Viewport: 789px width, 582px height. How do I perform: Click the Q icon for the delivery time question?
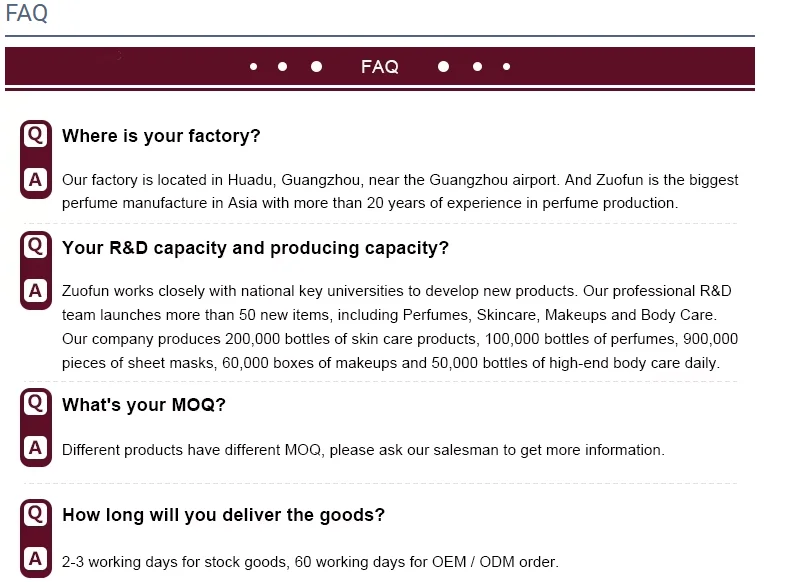35,514
